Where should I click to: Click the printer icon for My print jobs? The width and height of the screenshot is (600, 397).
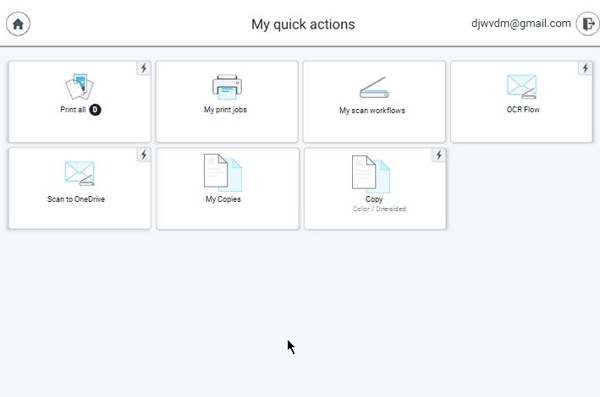(x=227, y=87)
